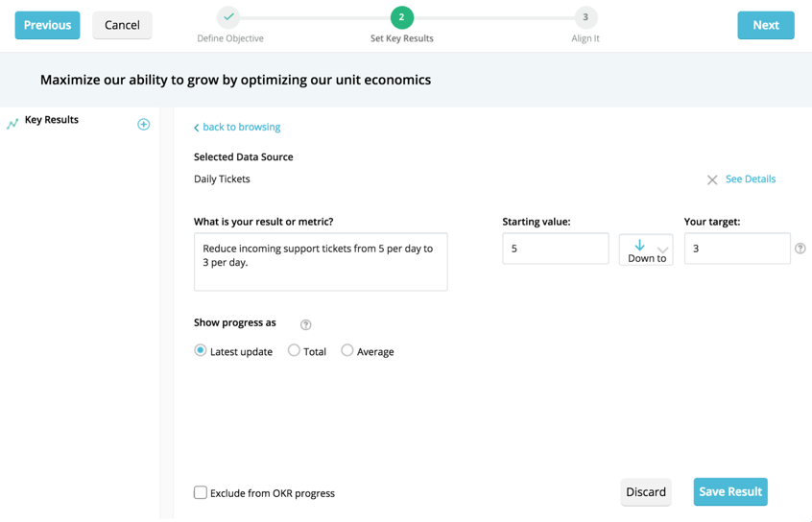Open the Down to direction dropdown
Image resolution: width=812 pixels, height=522 pixels.
[x=646, y=249]
